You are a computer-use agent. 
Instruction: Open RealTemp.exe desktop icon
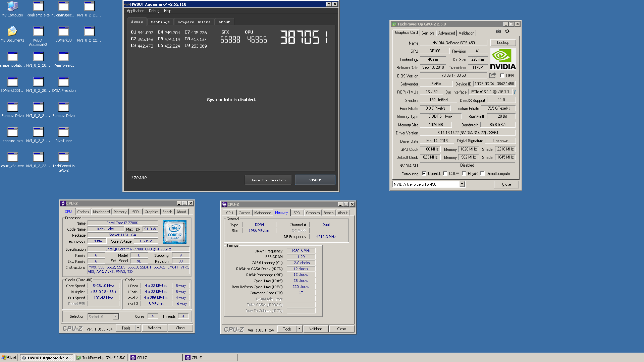click(x=38, y=9)
